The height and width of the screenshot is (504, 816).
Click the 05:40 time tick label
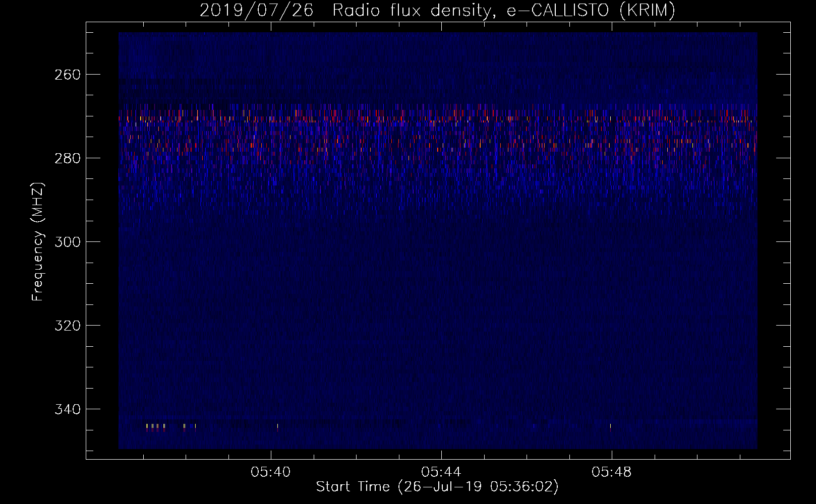pos(271,472)
